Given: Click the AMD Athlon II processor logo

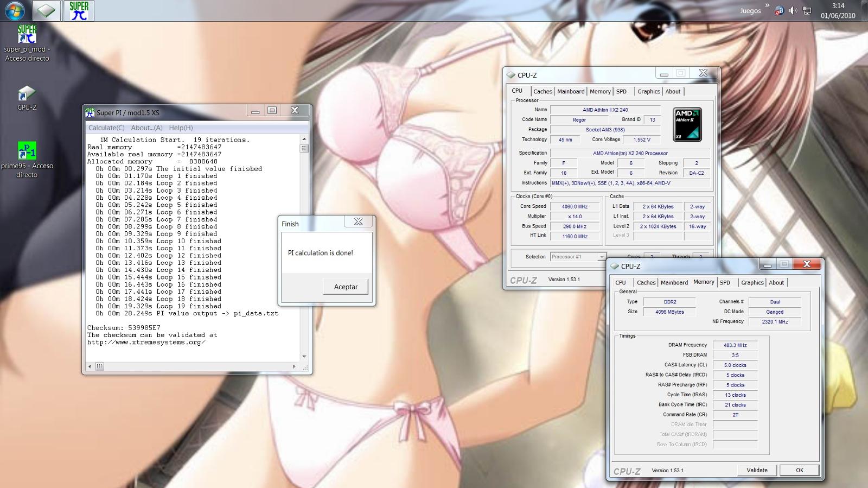Looking at the screenshot, I should pos(687,125).
